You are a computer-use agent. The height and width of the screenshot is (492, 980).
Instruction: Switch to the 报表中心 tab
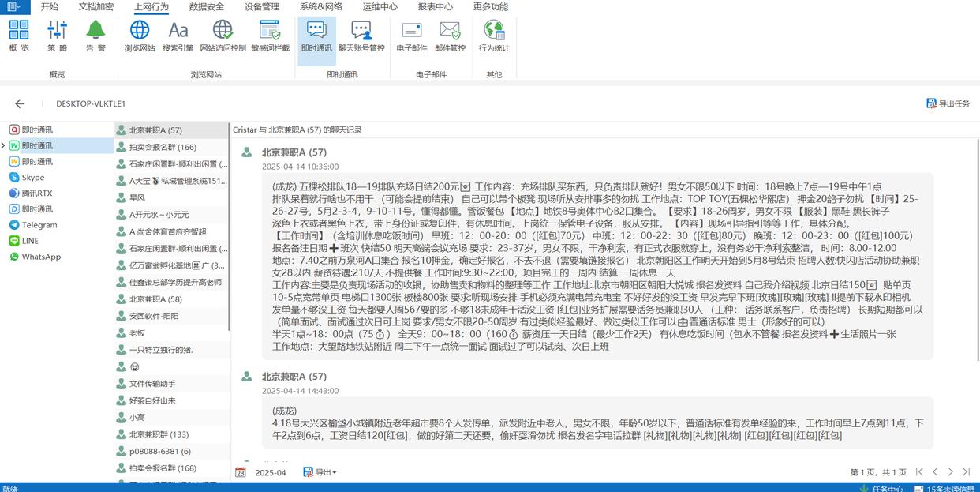pyautogui.click(x=435, y=7)
